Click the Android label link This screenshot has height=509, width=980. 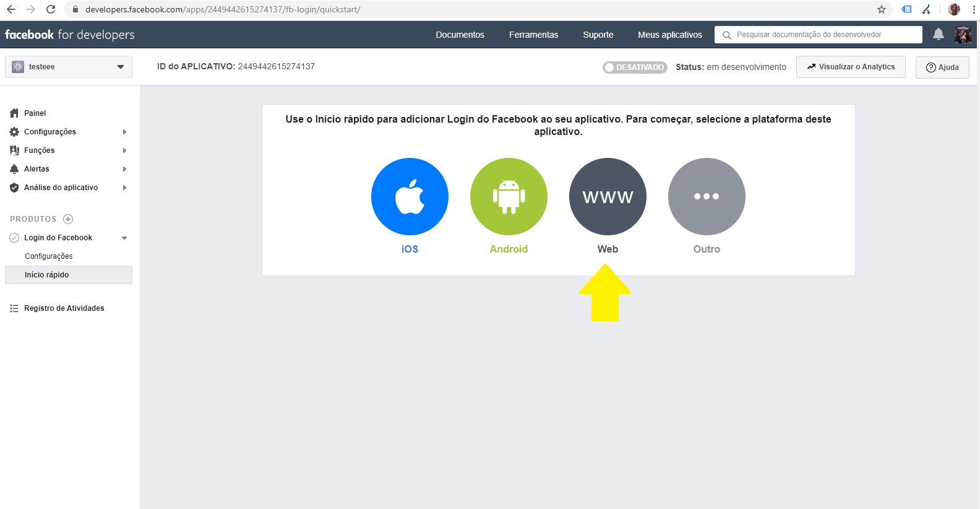click(x=509, y=249)
